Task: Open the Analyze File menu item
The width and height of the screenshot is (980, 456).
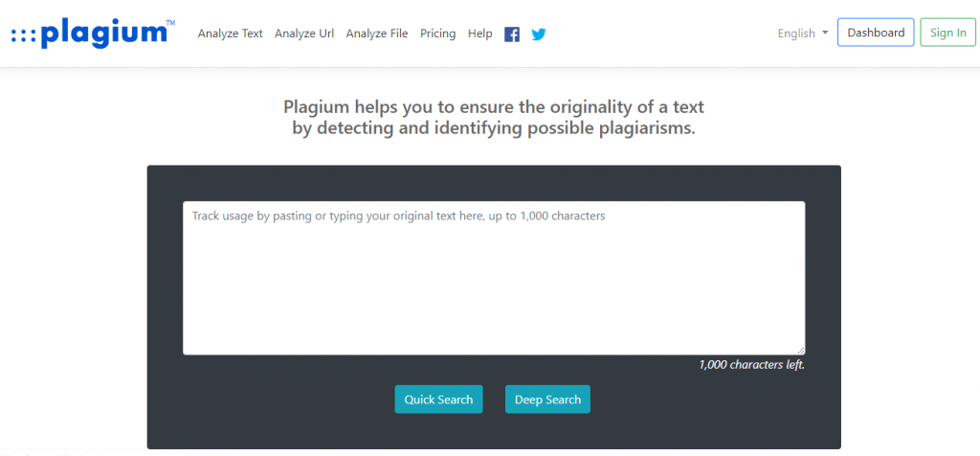Action: (x=377, y=34)
